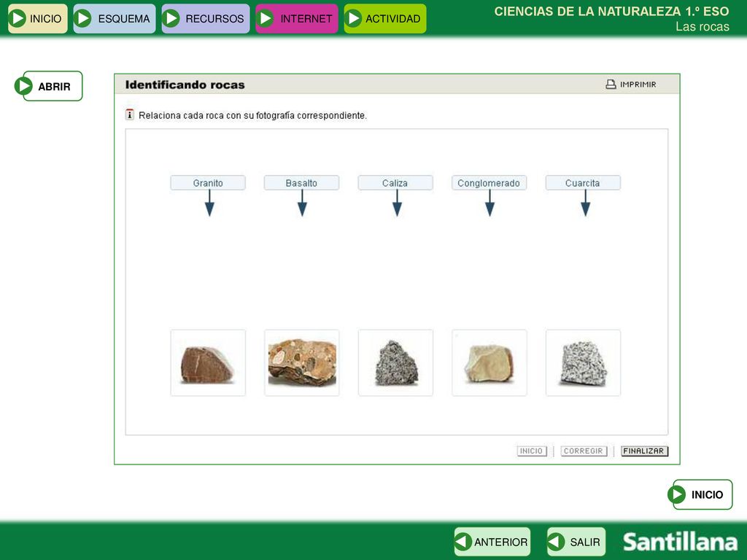Viewport: 747px width, 560px height.
Task: Click the Santillana logo
Action: (x=681, y=542)
